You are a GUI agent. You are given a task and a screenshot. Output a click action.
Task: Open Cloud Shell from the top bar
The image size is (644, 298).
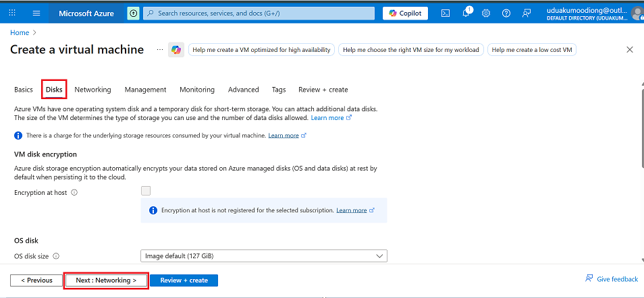click(446, 13)
